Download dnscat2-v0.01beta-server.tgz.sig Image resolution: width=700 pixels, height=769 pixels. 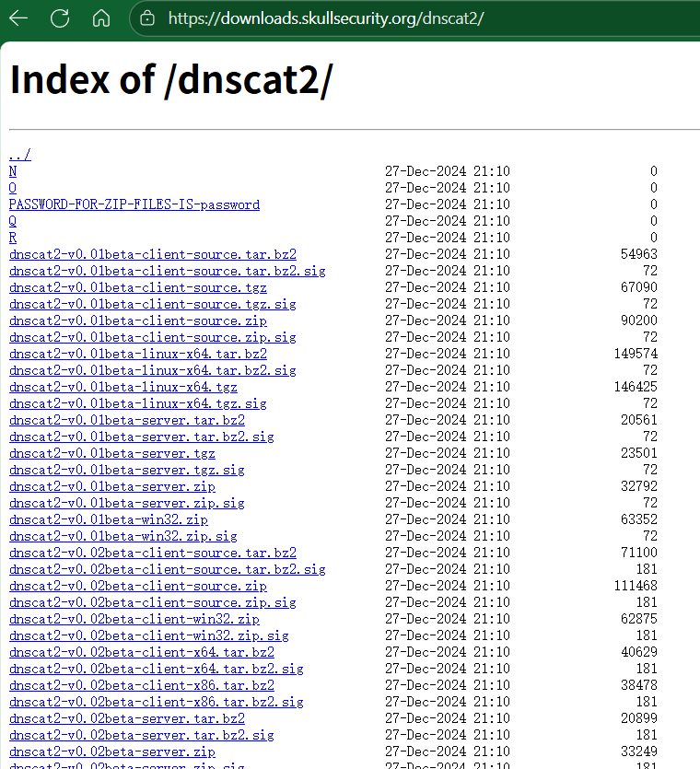tap(127, 470)
